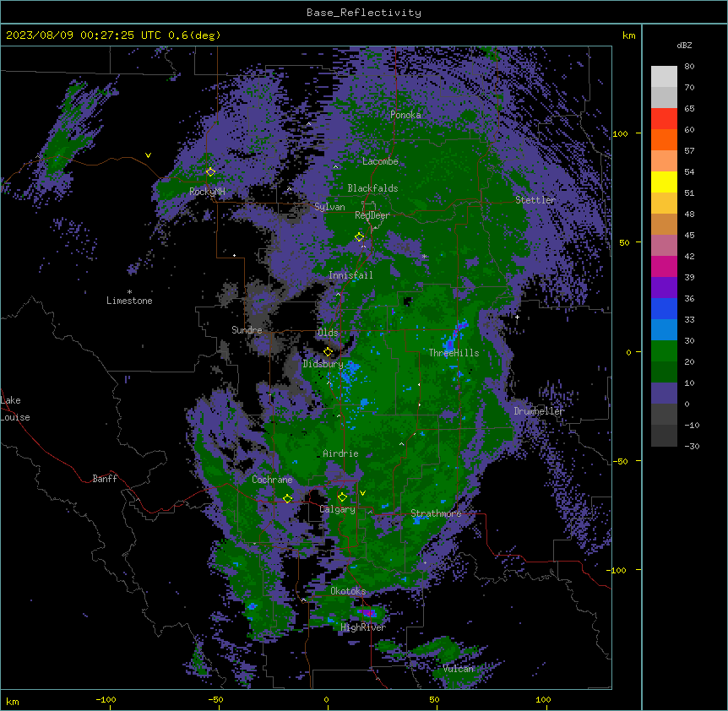Select the light blue 30-33 dBZ legend swatch
Viewport: 728px width, 711px height.
point(664,330)
